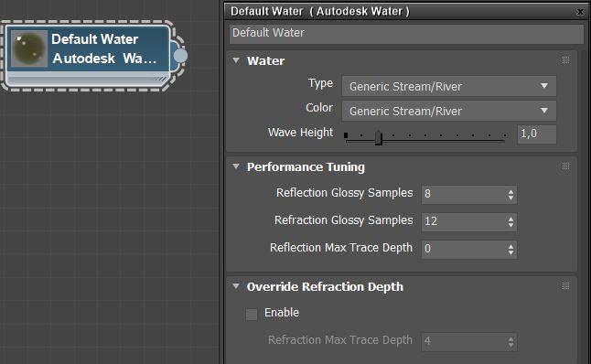The width and height of the screenshot is (591, 364).
Task: Click the Override Refraction Depth title text
Action: (325, 287)
